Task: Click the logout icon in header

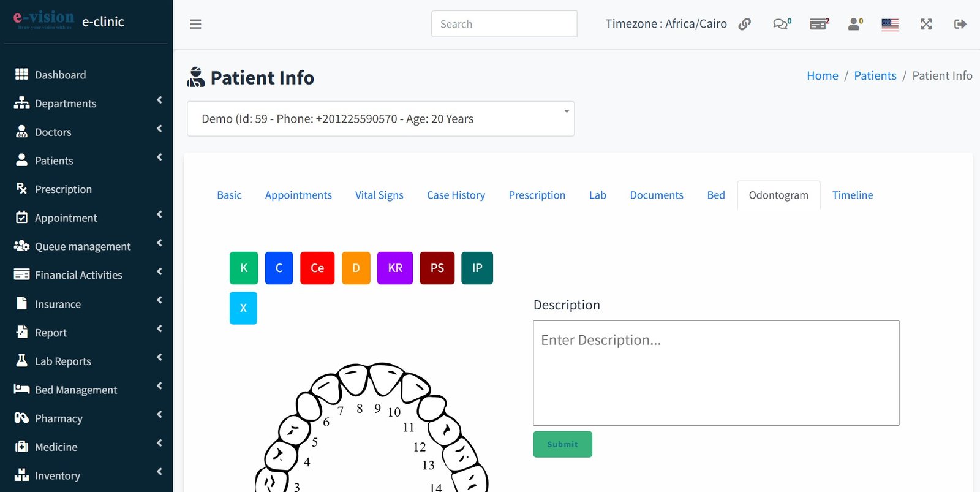Action: click(960, 24)
